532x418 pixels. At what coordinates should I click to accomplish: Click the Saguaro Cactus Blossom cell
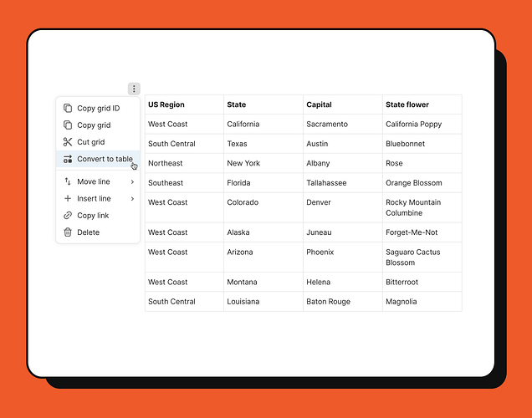coord(422,257)
